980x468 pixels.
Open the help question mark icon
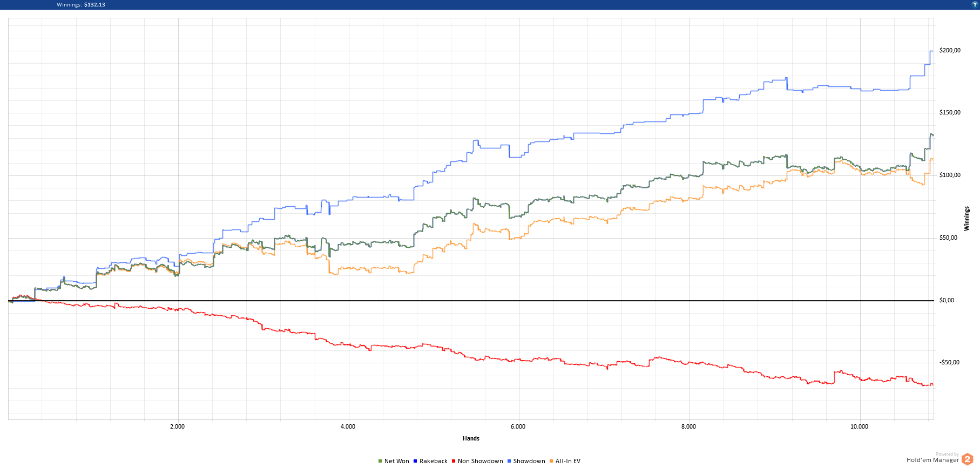975,4
